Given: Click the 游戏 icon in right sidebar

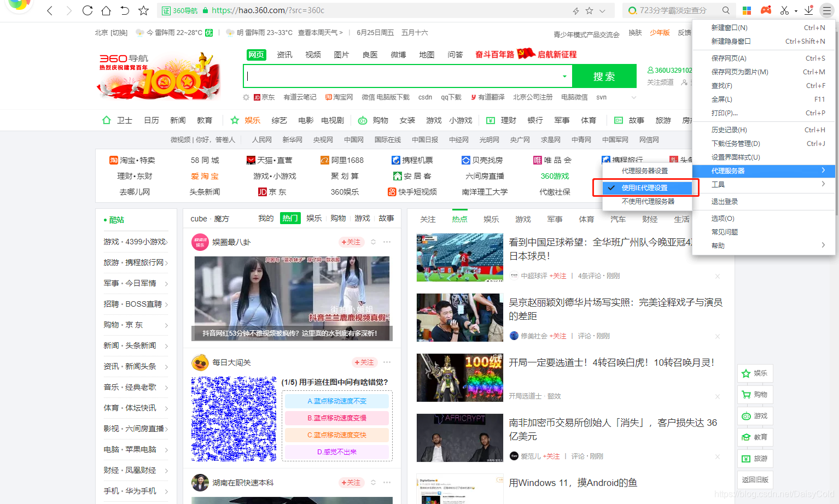Looking at the screenshot, I should 746,416.
